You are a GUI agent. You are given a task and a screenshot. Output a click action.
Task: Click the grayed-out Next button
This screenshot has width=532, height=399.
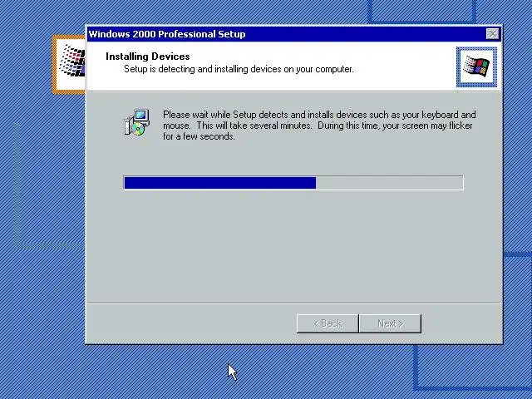pos(390,323)
